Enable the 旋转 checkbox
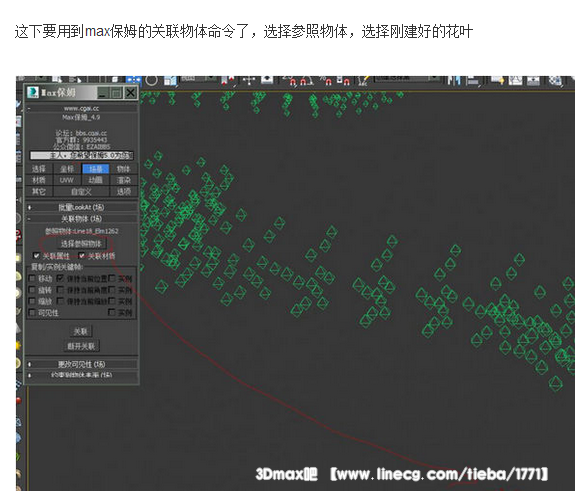The image size is (577, 491). [x=32, y=290]
